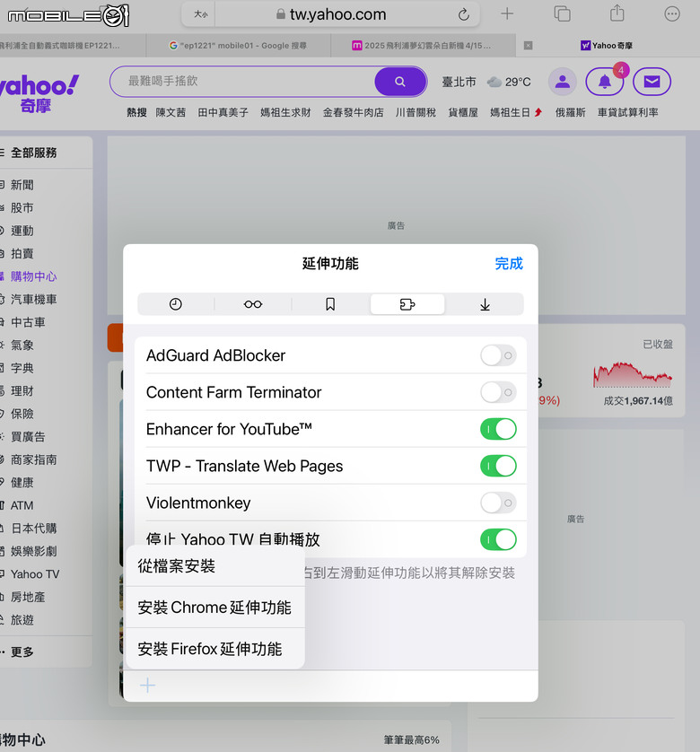Open the Yahoo profile icon
Screen dimensions: 700x752
[563, 82]
